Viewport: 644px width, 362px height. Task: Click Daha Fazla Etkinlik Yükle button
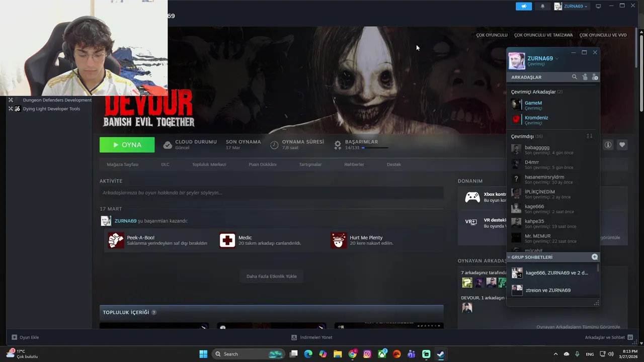coord(272,276)
